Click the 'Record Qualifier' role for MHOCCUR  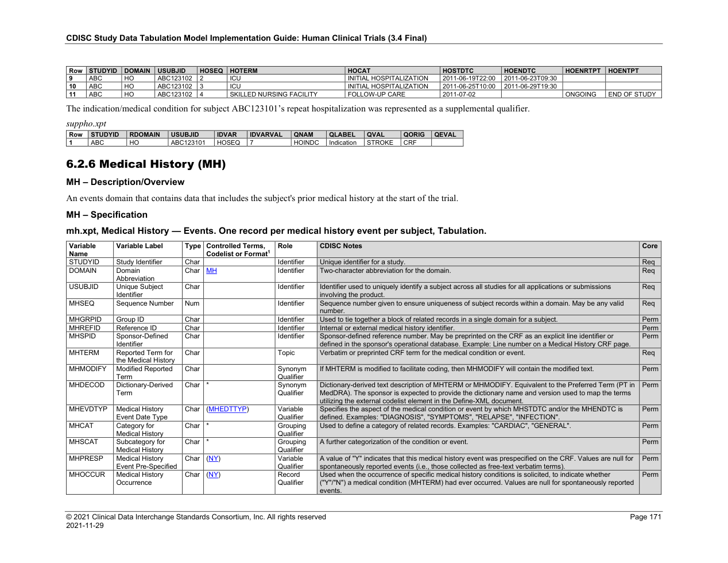pyautogui.click(x=291, y=479)
